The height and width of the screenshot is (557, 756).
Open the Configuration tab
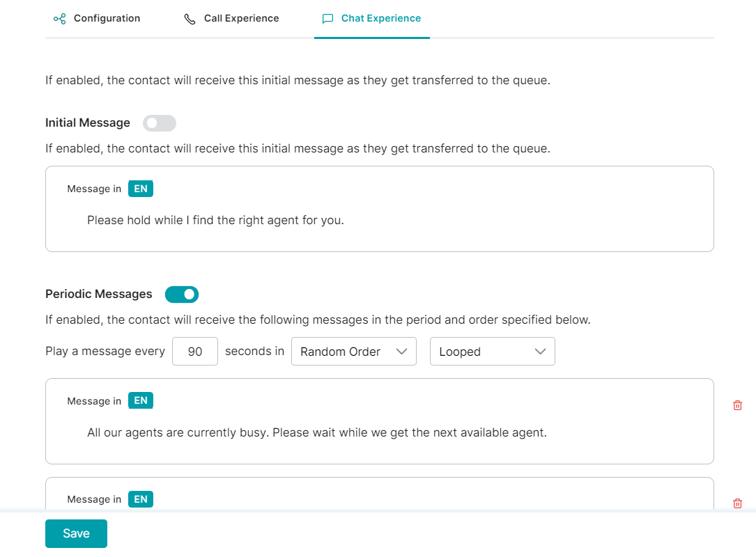click(97, 18)
